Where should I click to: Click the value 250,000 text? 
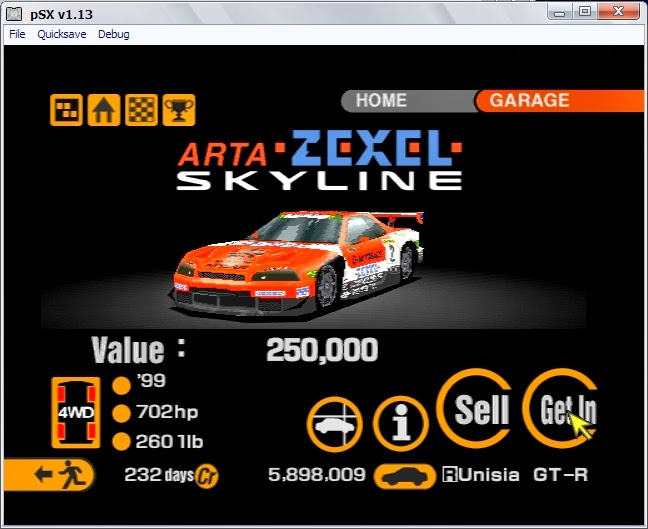[x=322, y=350]
